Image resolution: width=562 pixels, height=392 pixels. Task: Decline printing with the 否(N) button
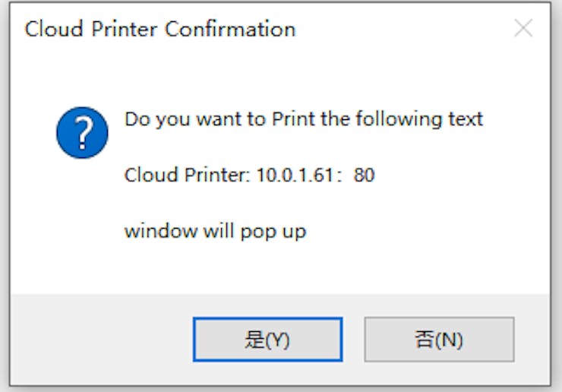(x=439, y=339)
